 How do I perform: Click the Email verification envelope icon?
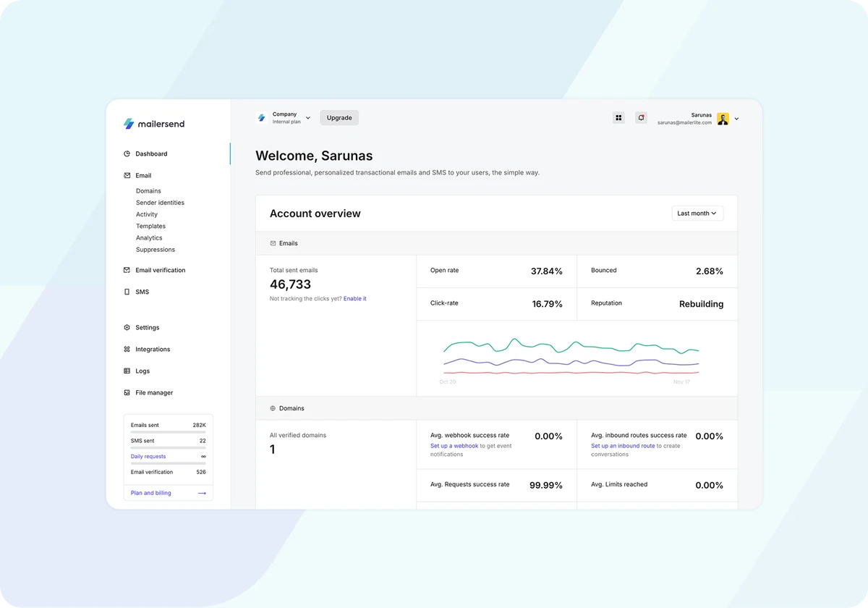point(127,270)
